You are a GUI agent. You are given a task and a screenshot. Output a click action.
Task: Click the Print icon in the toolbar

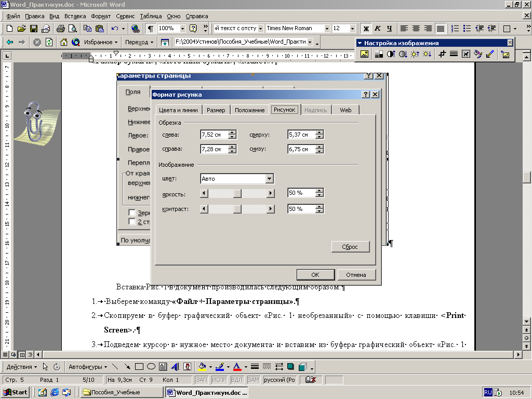click(x=60, y=29)
